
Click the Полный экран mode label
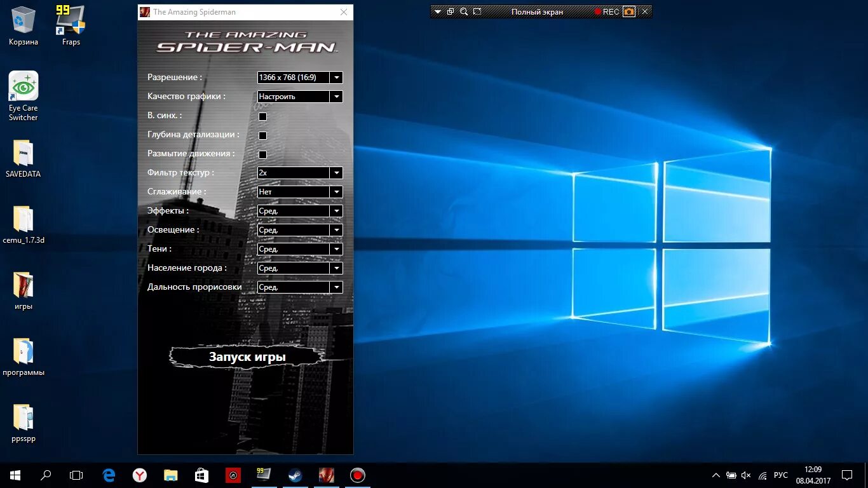coord(537,11)
